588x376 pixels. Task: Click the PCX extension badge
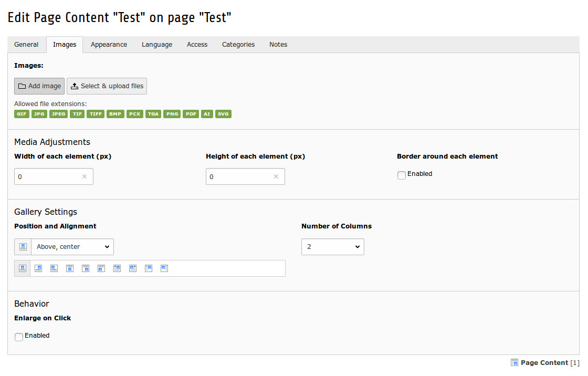[135, 114]
